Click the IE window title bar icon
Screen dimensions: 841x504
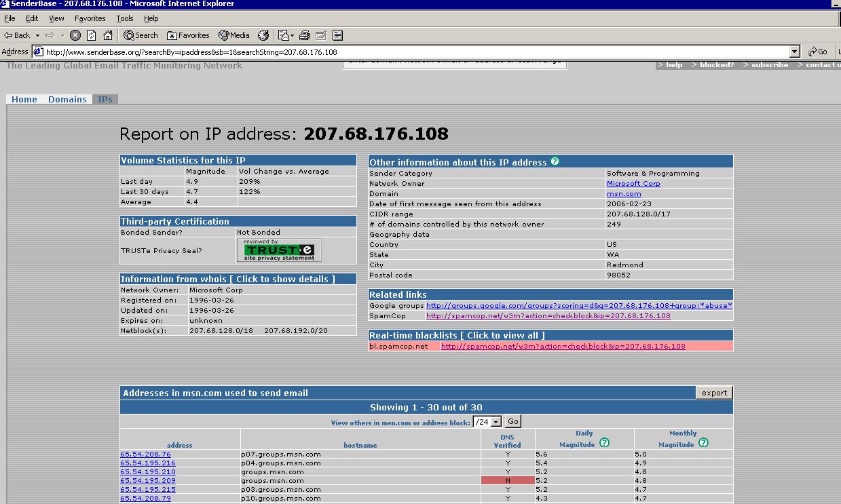coord(5,4)
